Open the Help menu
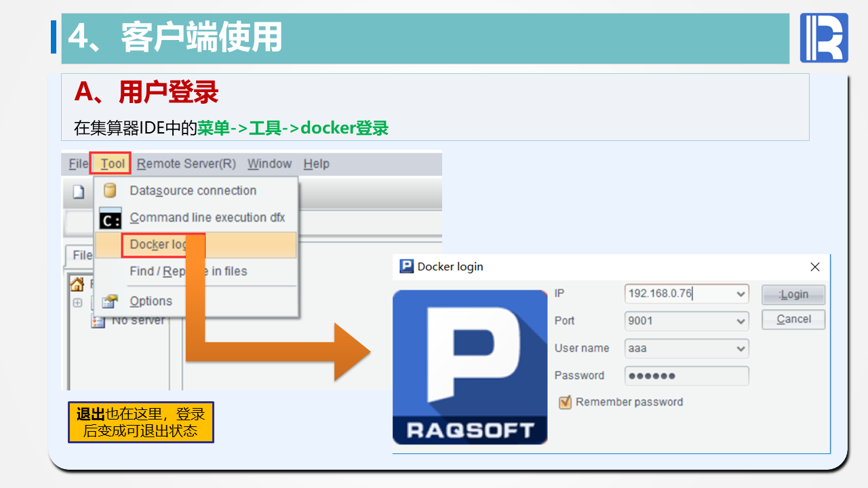Image resolution: width=868 pixels, height=488 pixels. click(316, 164)
